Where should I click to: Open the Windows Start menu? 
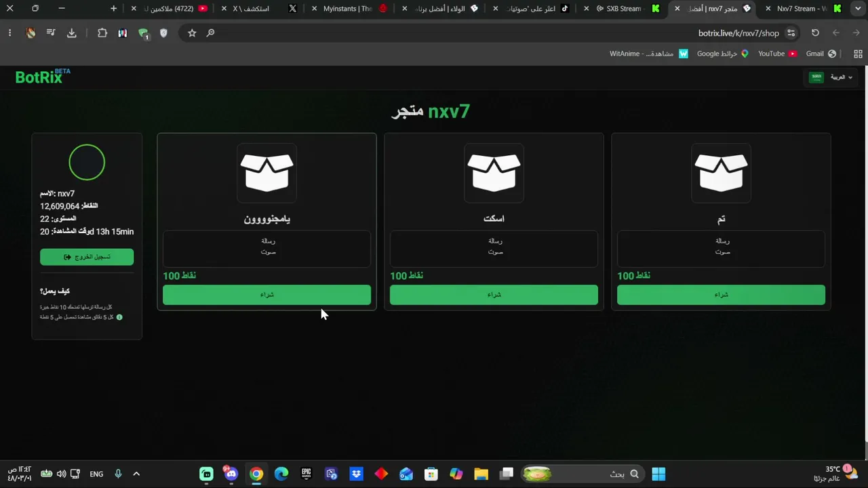tap(658, 474)
